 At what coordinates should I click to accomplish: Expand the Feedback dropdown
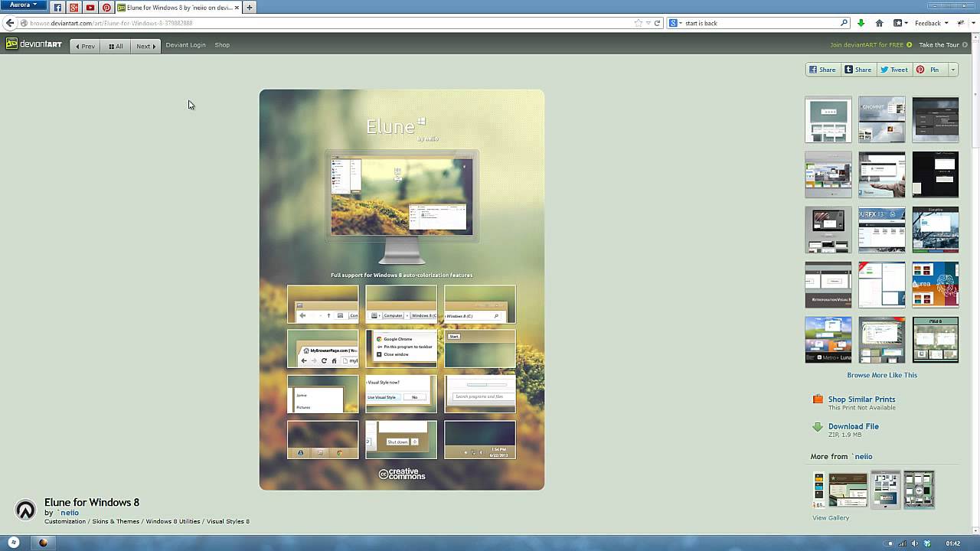point(931,23)
